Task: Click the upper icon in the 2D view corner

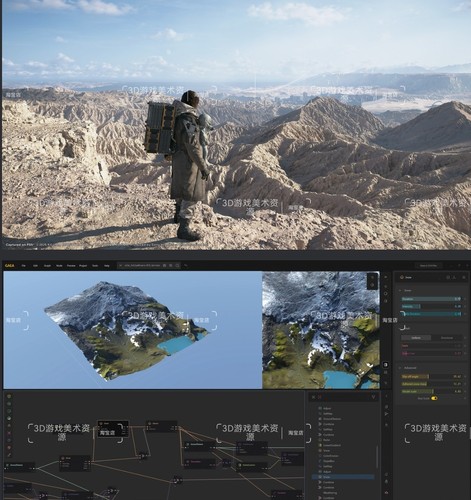Action: (x=373, y=277)
